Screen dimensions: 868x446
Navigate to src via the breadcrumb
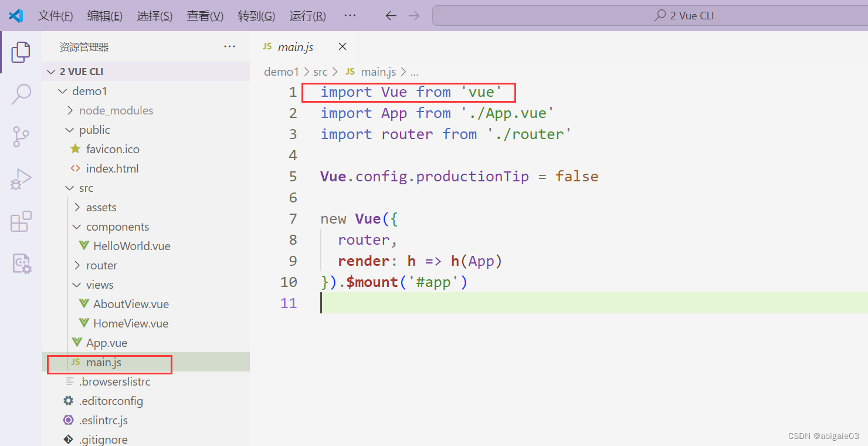pos(320,71)
